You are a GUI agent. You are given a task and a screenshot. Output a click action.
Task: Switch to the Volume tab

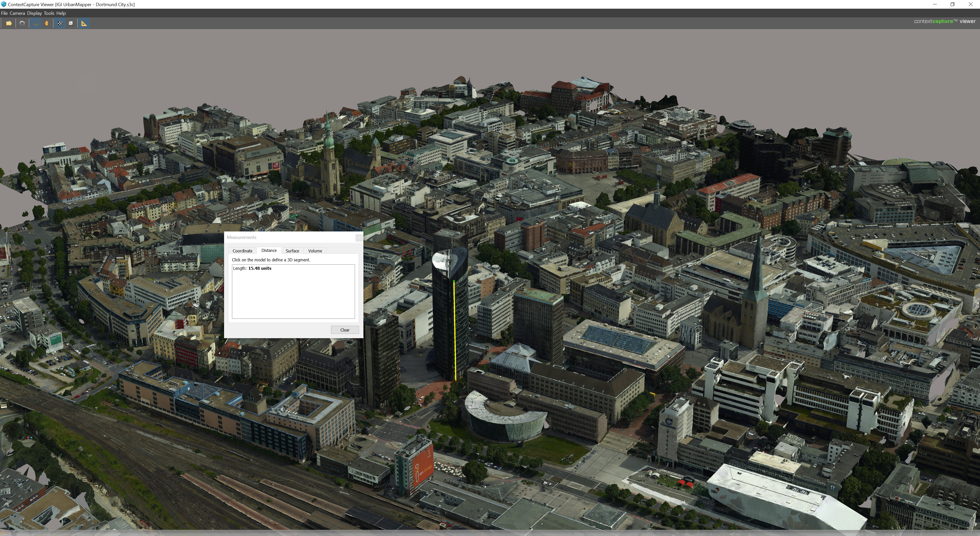pos(315,251)
